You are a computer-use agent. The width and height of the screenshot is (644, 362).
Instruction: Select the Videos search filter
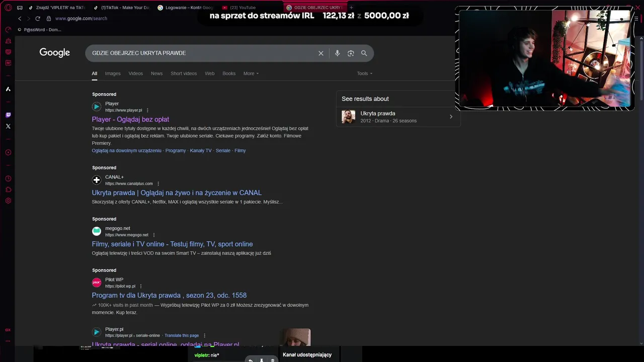(135, 73)
